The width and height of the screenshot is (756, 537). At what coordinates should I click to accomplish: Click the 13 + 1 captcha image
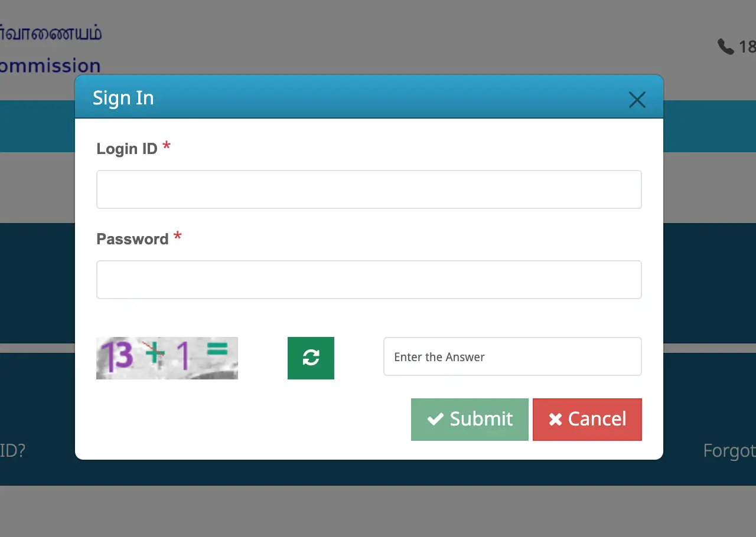167,358
